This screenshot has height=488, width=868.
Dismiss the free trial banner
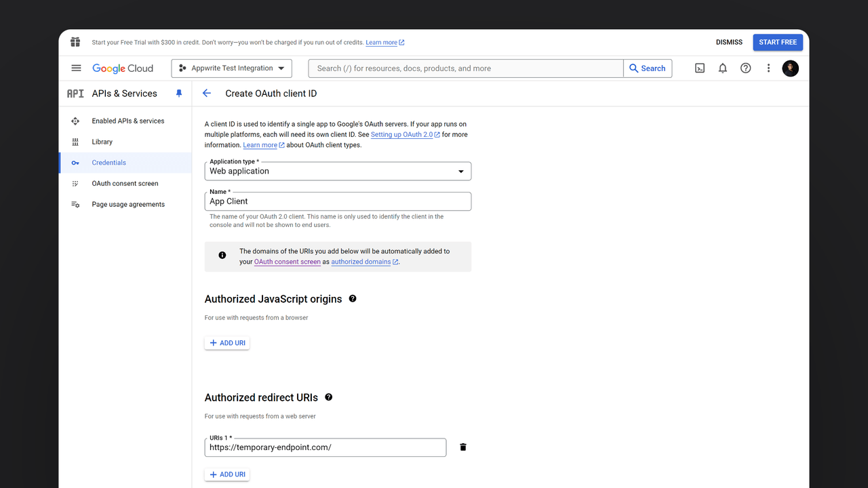pos(729,42)
